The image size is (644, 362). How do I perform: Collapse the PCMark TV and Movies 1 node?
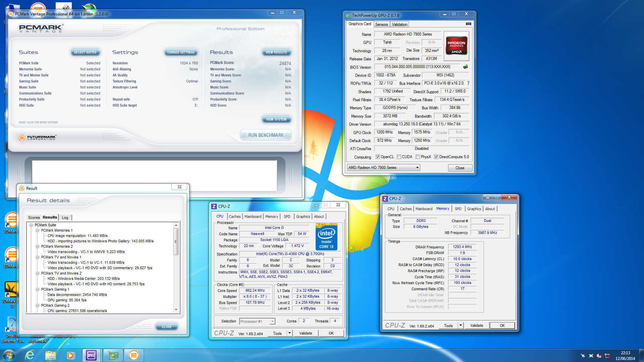point(38,257)
